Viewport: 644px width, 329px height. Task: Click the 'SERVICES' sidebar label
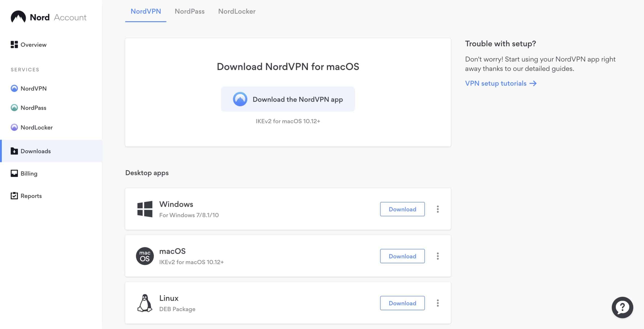click(x=25, y=70)
